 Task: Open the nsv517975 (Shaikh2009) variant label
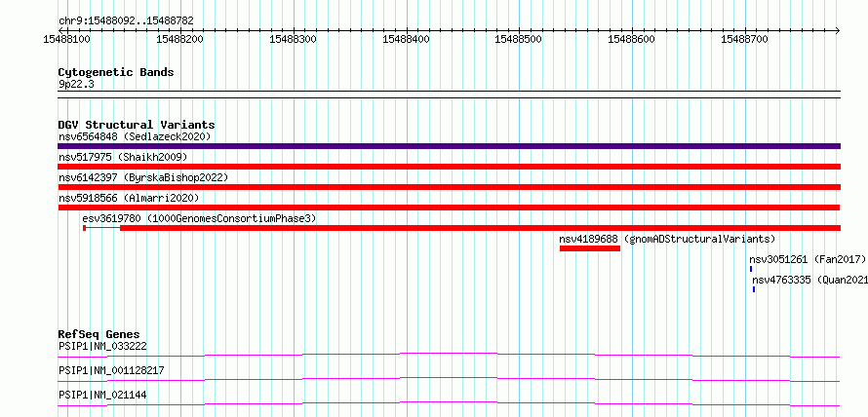pos(123,157)
